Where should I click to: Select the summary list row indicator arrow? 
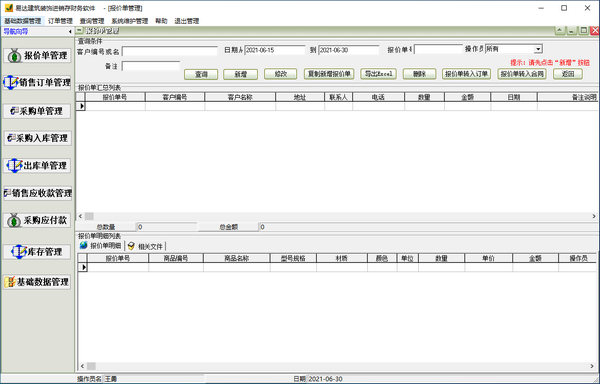coord(81,106)
